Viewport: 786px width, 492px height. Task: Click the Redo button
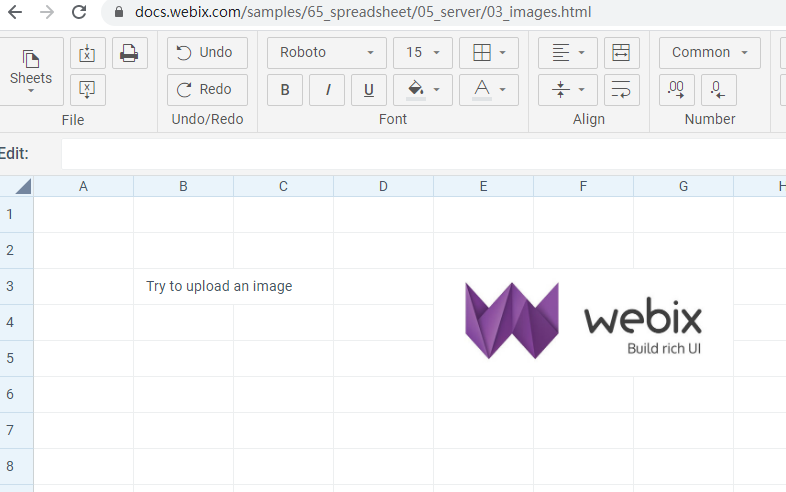tap(207, 90)
